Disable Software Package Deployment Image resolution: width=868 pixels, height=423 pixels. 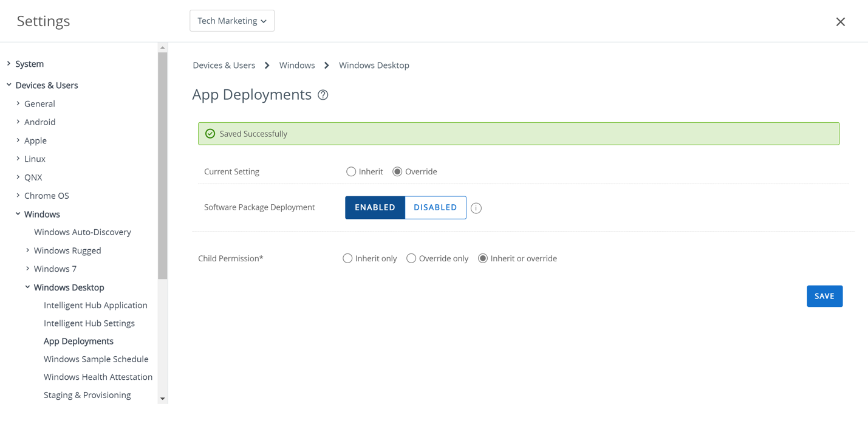coord(435,207)
